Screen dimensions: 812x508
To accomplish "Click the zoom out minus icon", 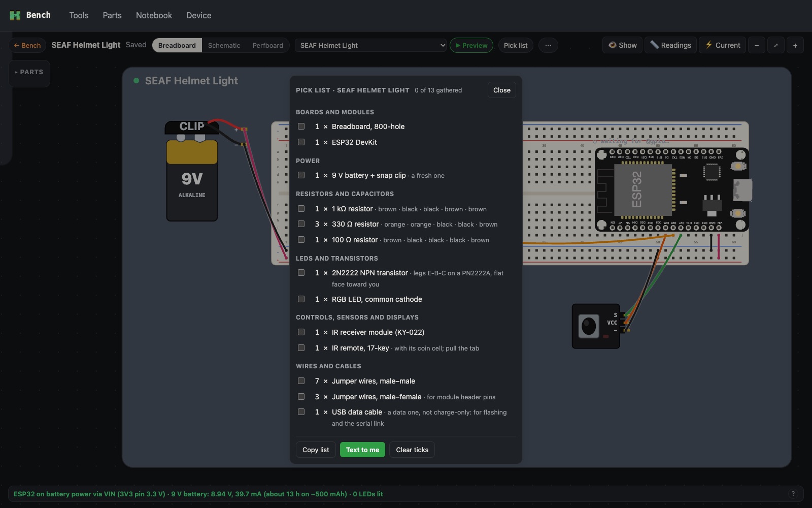I will pos(757,45).
